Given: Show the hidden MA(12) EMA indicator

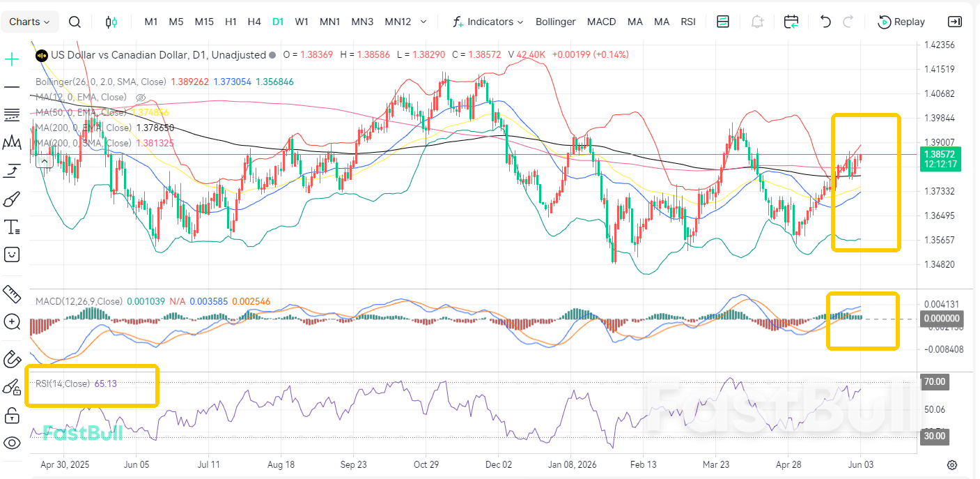Looking at the screenshot, I should (140, 98).
